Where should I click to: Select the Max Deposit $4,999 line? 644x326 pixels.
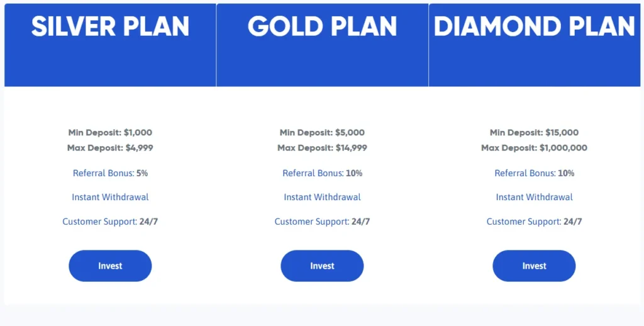pyautogui.click(x=110, y=148)
